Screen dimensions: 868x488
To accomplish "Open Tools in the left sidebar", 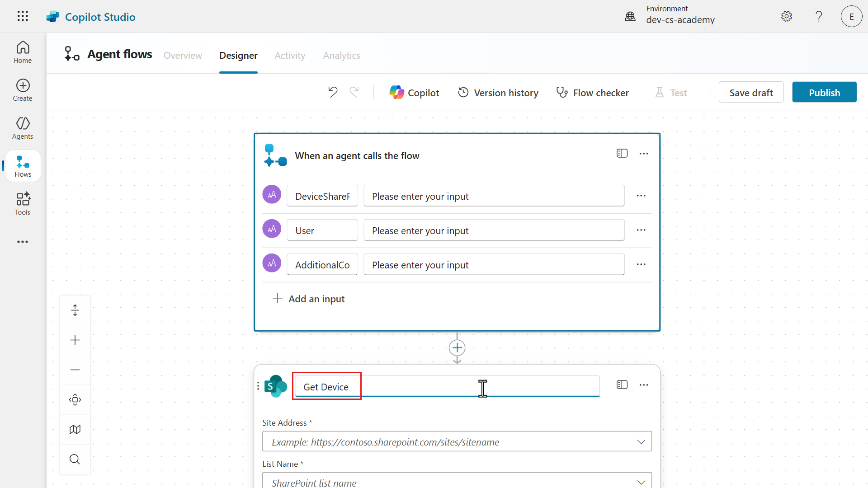I will [23, 204].
